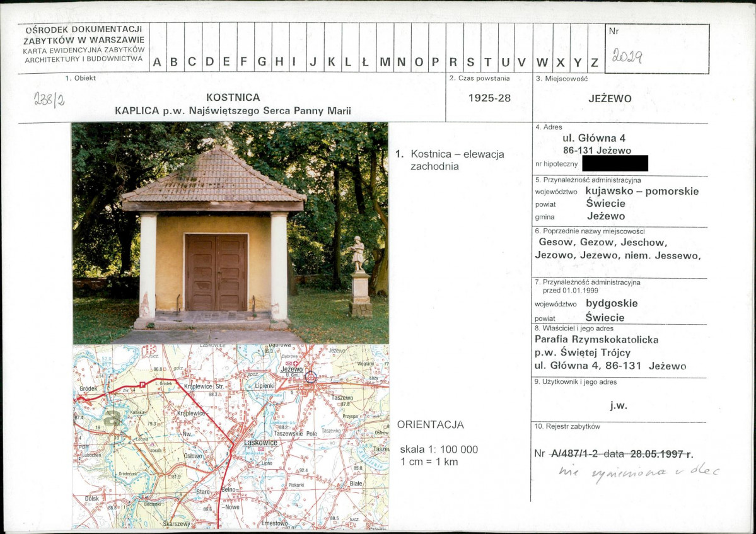
Task: Click the 'OŚRODEK DOKUMENTACJI ZABYTKÓW W WARSZAWIE' header
Action: (x=84, y=34)
